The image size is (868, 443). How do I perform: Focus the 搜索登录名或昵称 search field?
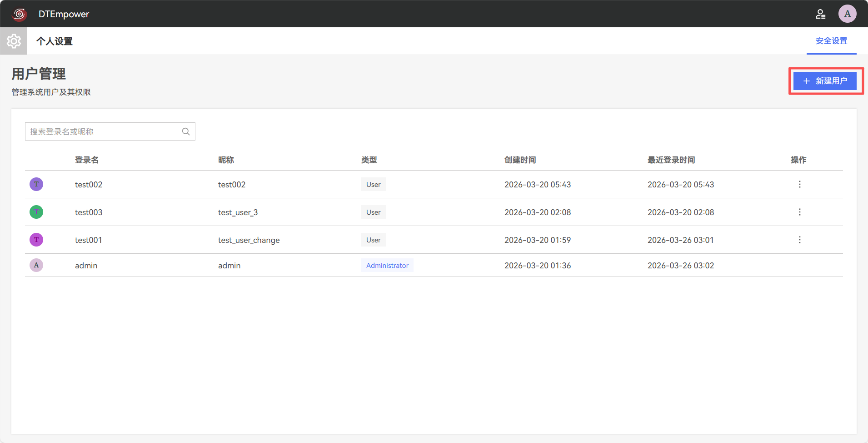(110, 131)
